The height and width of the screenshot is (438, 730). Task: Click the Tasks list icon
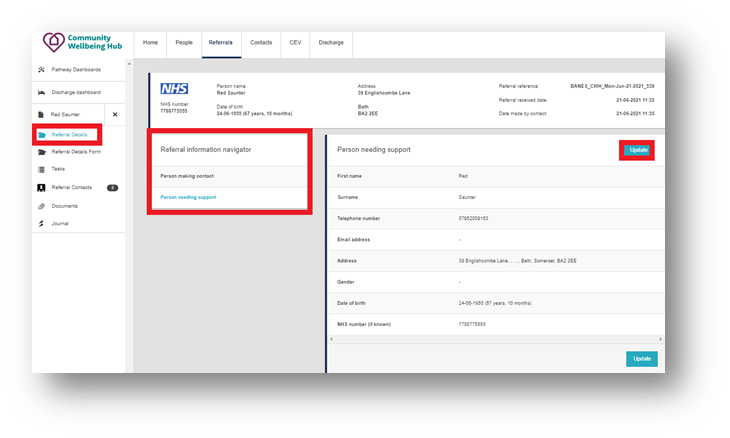41,169
